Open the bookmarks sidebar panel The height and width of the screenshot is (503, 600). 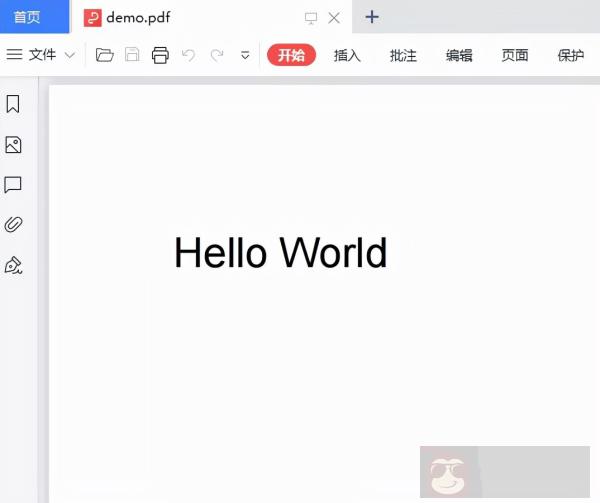click(x=13, y=104)
